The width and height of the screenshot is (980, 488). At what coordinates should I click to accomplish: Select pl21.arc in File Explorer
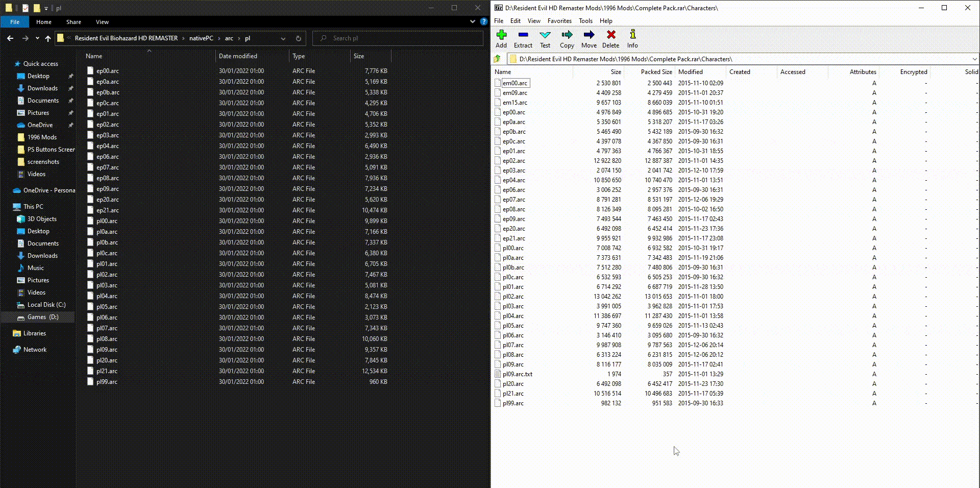coord(237,371)
